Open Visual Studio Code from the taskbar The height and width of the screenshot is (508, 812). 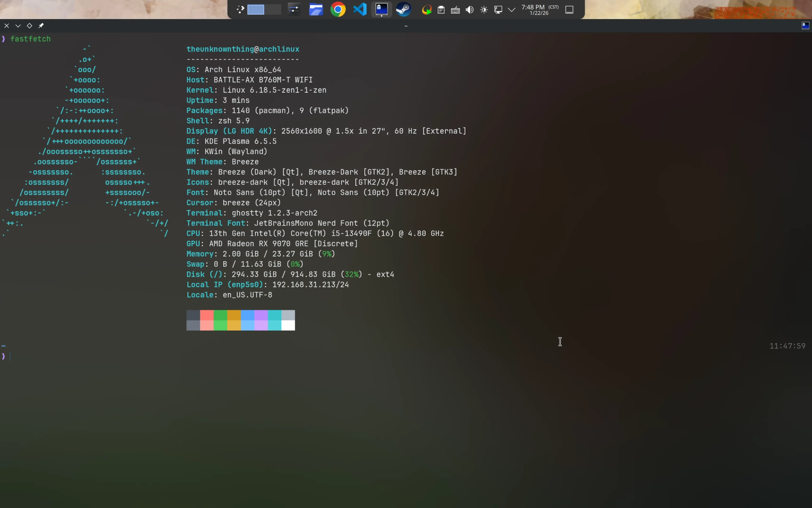pos(360,9)
